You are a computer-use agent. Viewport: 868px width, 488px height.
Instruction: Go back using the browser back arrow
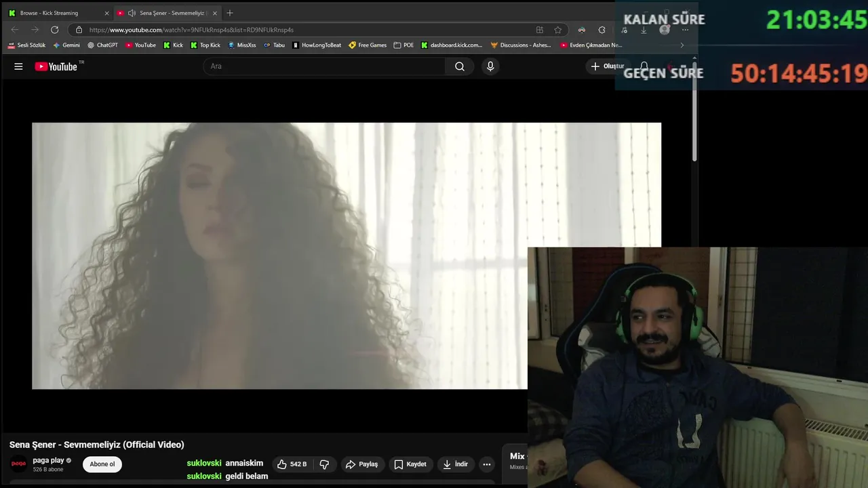pos(15,30)
